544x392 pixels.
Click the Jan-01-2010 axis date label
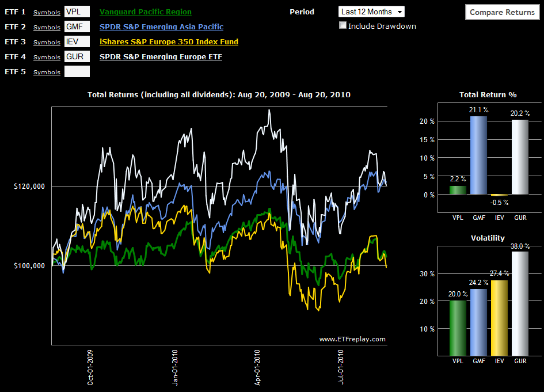[x=175, y=368]
